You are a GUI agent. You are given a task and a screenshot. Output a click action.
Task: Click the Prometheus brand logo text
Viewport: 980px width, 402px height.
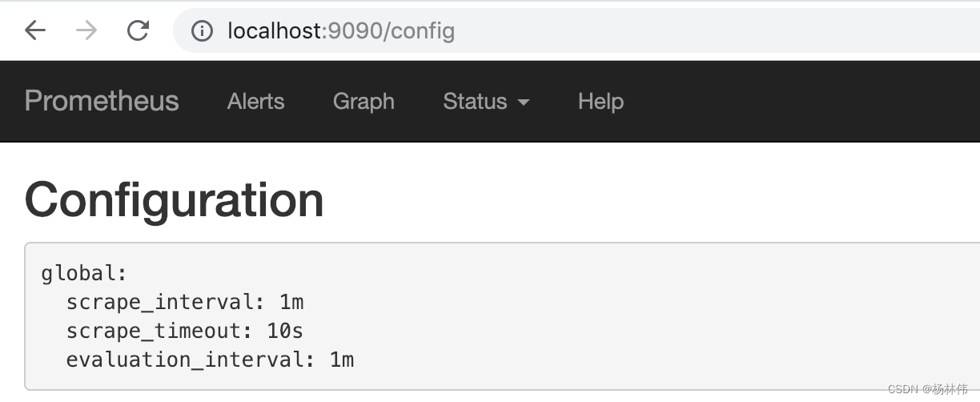[x=102, y=101]
